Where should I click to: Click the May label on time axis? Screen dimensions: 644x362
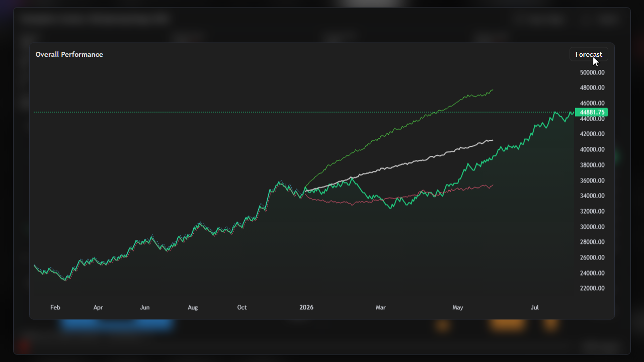458,307
